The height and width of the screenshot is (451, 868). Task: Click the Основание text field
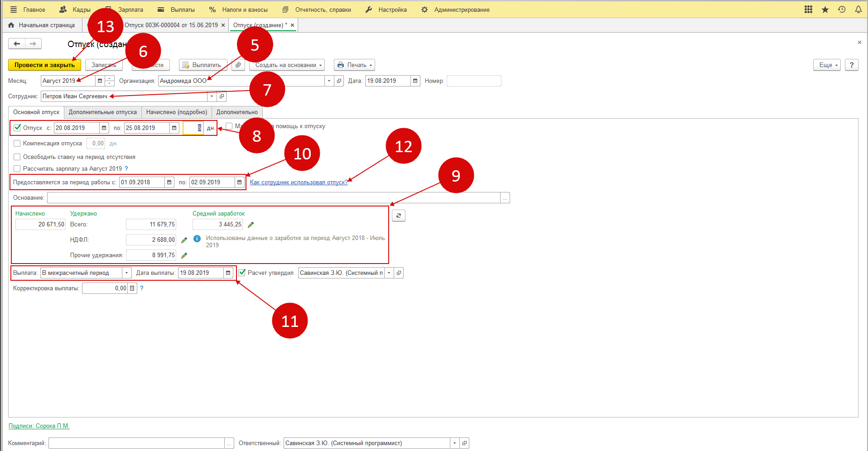point(274,198)
